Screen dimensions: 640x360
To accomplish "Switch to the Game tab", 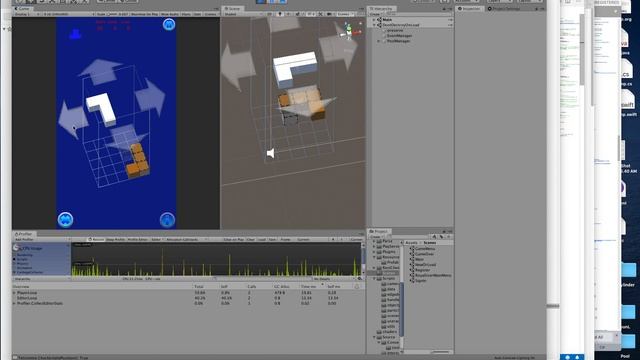I will (x=22, y=9).
